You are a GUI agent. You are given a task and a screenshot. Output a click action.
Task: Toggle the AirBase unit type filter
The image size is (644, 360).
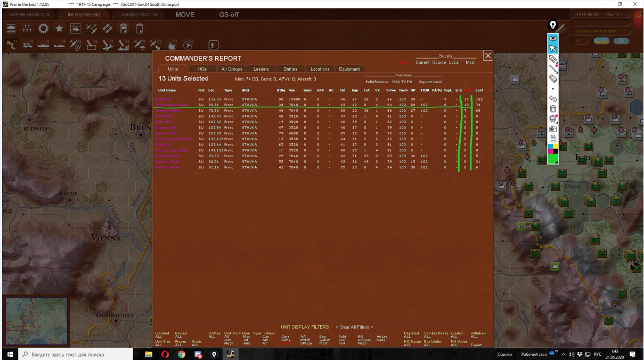point(364,339)
